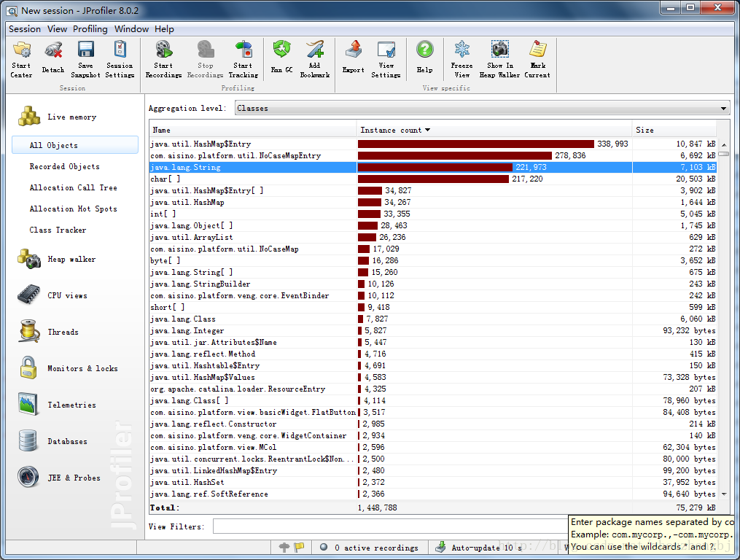The width and height of the screenshot is (740, 560).
Task: Select the Recorded Objects view
Action: (x=65, y=166)
